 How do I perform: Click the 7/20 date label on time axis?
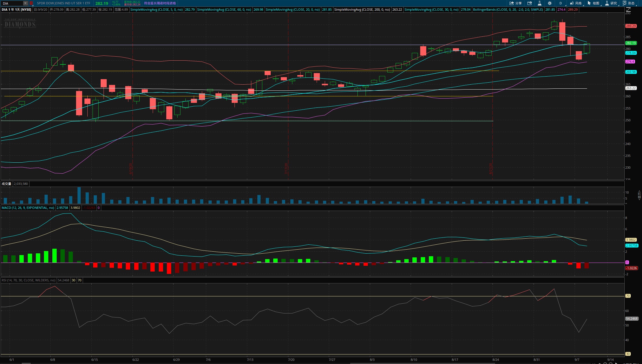click(x=291, y=360)
